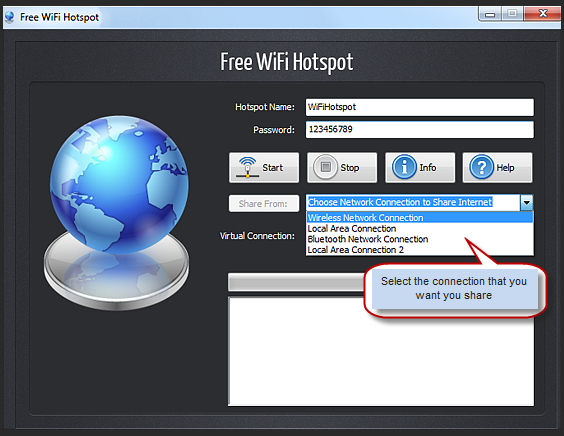Screen dimensions: 564x436
Task: Select Wireless Network Connection option
Action: [419, 218]
